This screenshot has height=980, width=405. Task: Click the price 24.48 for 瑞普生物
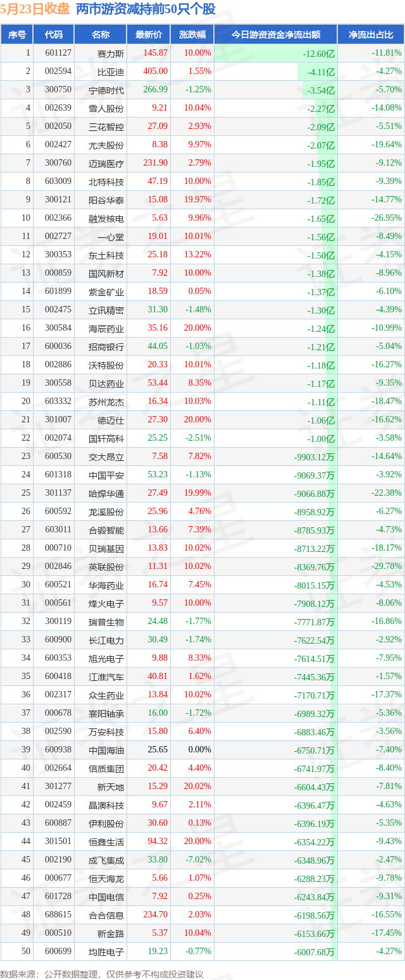click(158, 622)
